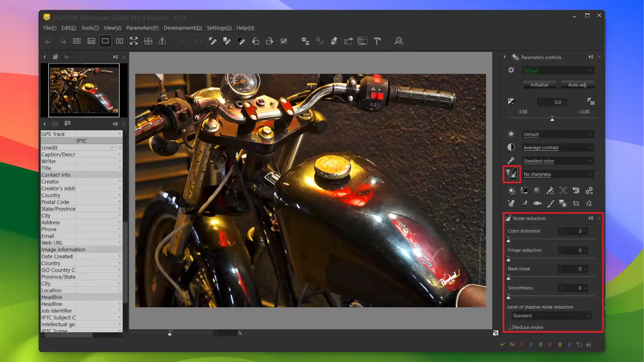Click the rotate left toolbar icon

point(256,41)
